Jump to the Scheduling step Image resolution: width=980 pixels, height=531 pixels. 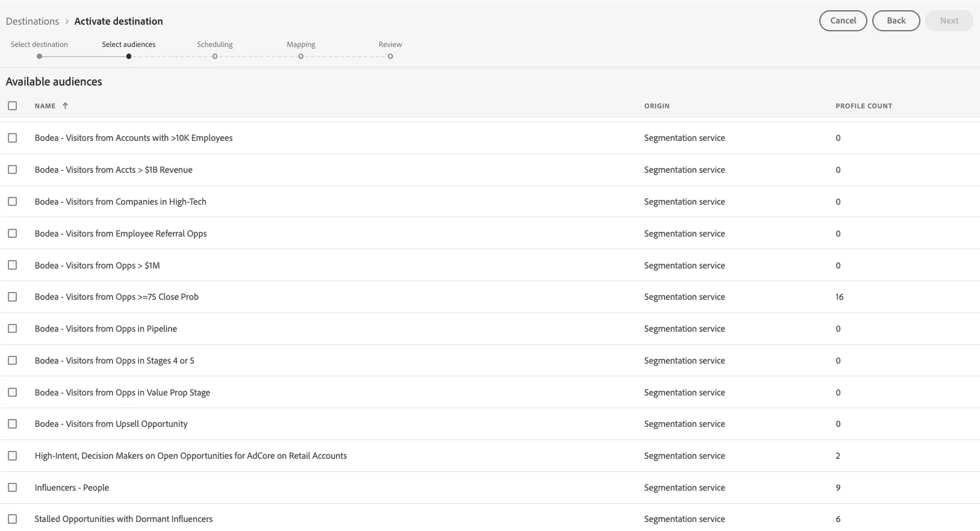coord(215,45)
